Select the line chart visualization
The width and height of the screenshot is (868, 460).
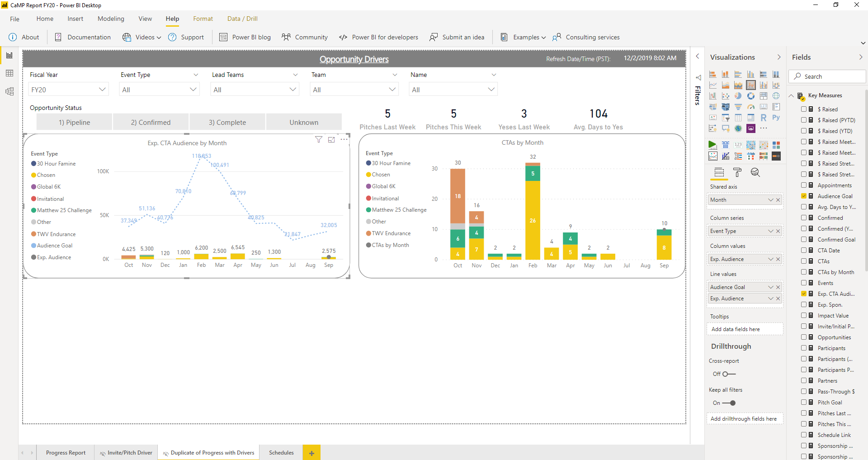click(x=713, y=85)
